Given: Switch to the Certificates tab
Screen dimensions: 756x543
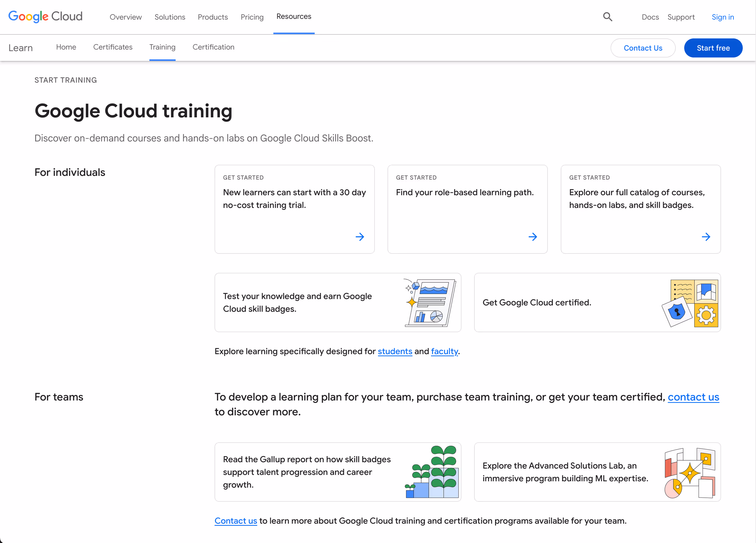Looking at the screenshot, I should [x=113, y=47].
